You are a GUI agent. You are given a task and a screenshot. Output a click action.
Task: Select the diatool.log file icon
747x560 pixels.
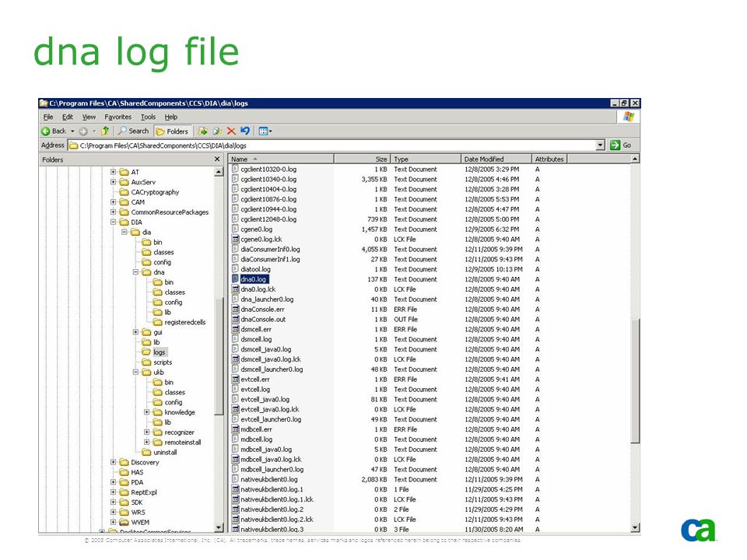pyautogui.click(x=235, y=269)
